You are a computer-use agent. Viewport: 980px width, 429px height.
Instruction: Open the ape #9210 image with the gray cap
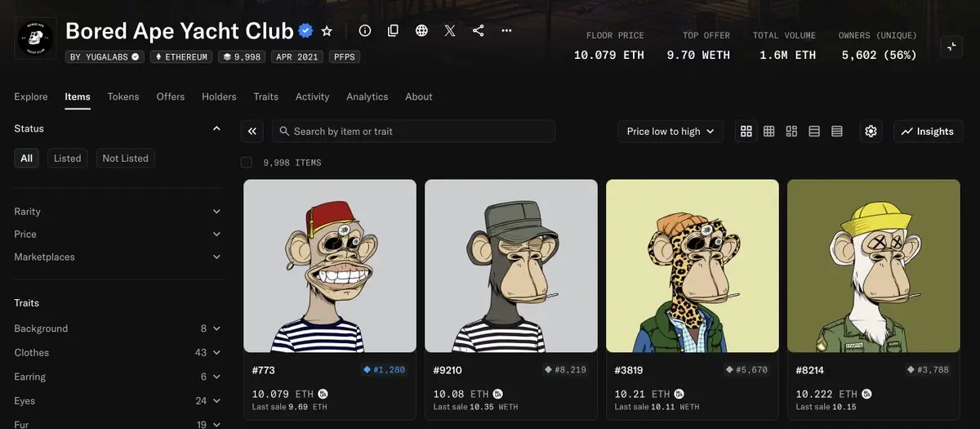(x=511, y=266)
